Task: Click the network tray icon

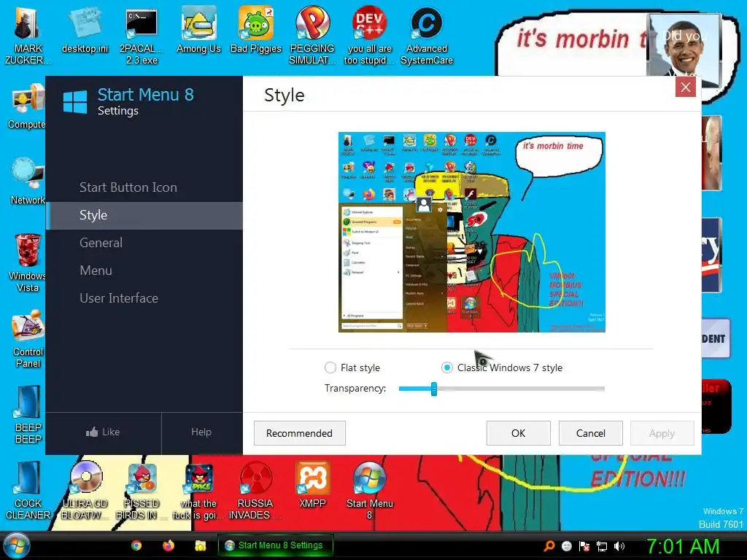Action: click(x=602, y=546)
